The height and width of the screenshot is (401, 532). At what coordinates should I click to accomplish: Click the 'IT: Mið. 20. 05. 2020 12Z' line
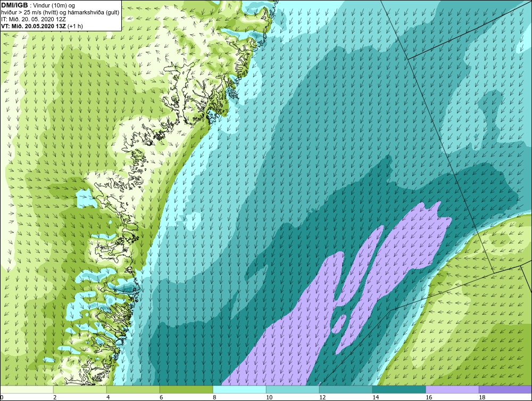32,19
